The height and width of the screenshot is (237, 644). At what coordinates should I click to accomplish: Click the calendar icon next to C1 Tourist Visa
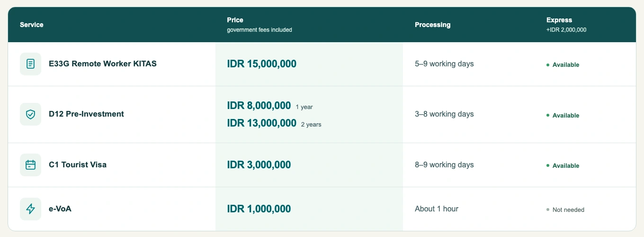pyautogui.click(x=31, y=165)
